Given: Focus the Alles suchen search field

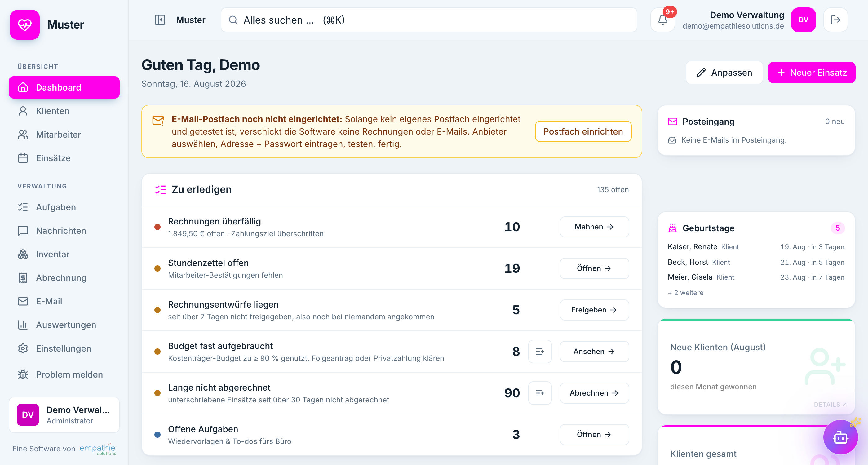Looking at the screenshot, I should [x=429, y=20].
